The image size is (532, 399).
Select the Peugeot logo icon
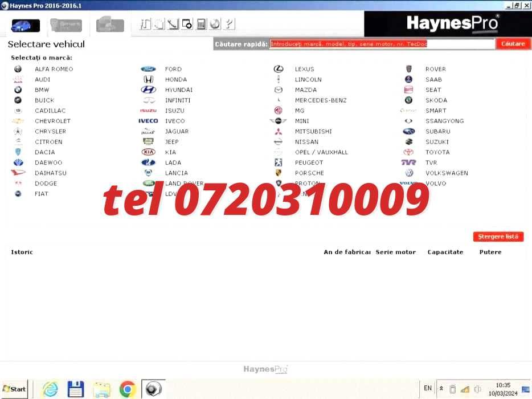(278, 162)
